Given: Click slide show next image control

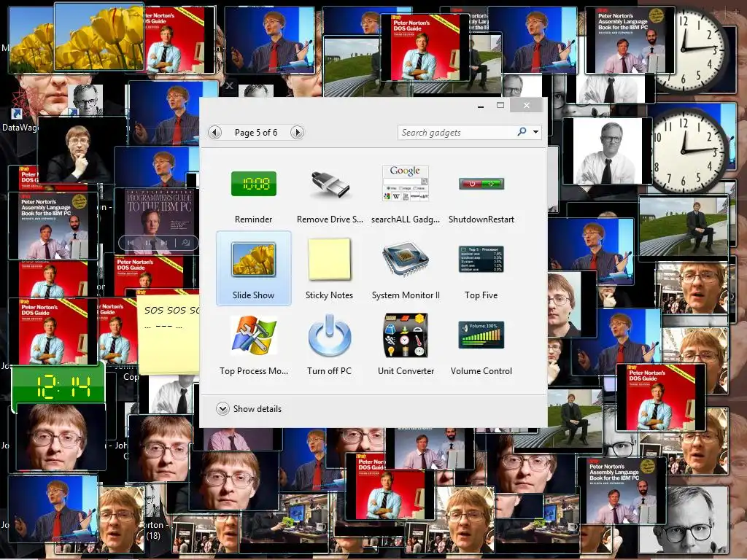Looking at the screenshot, I should (x=164, y=243).
